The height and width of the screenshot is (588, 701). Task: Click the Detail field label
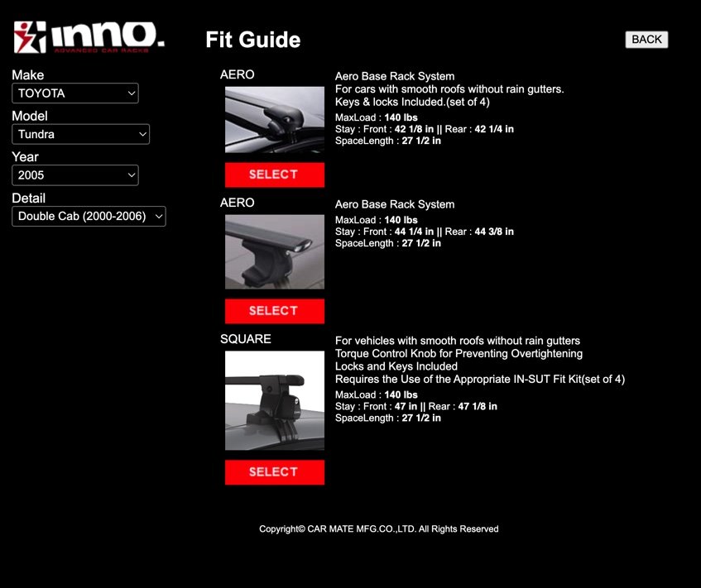click(x=29, y=198)
